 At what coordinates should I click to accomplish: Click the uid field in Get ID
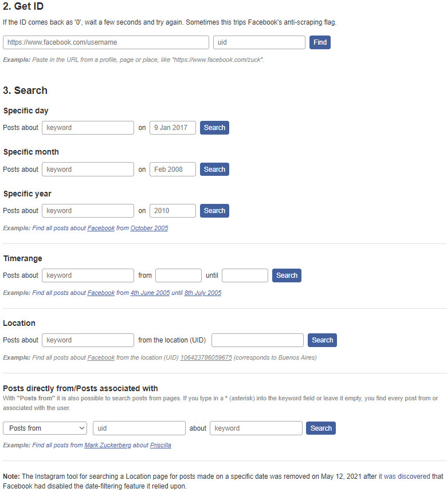(259, 42)
